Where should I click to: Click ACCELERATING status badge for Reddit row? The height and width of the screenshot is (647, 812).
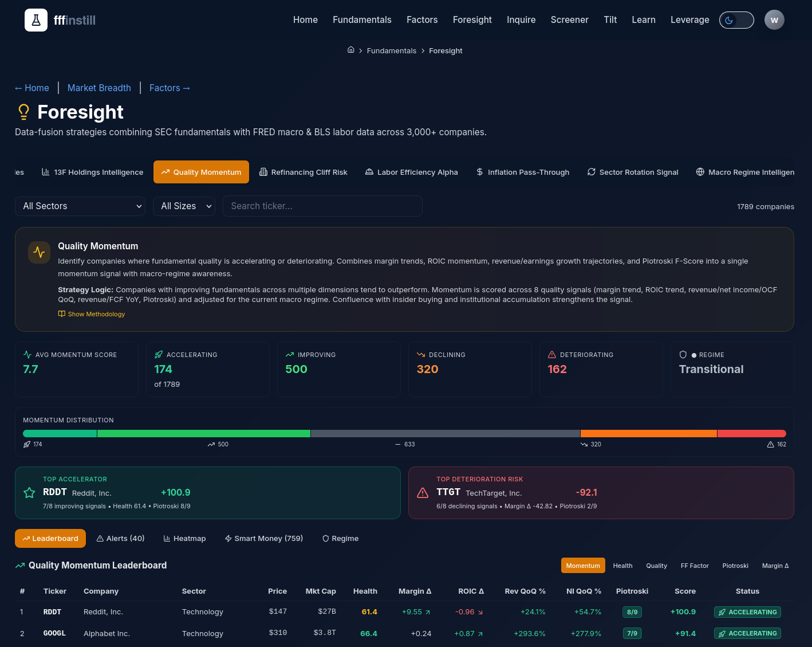click(747, 612)
